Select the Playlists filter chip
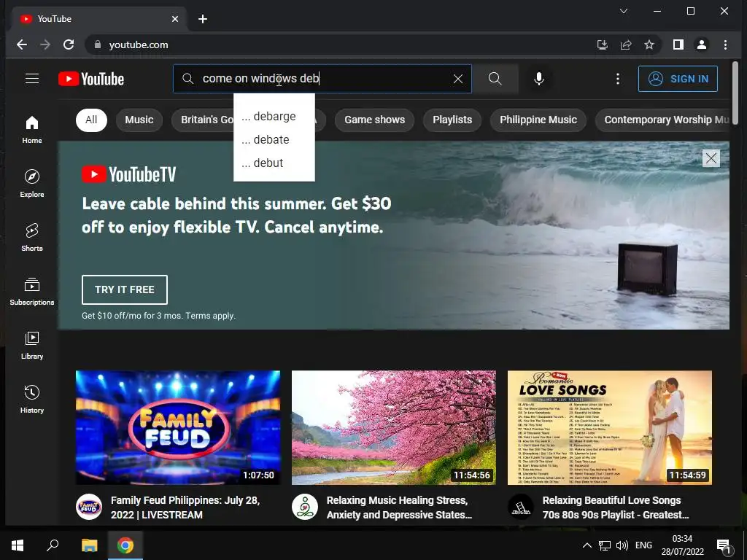Viewport: 747px width, 560px height. pos(452,120)
